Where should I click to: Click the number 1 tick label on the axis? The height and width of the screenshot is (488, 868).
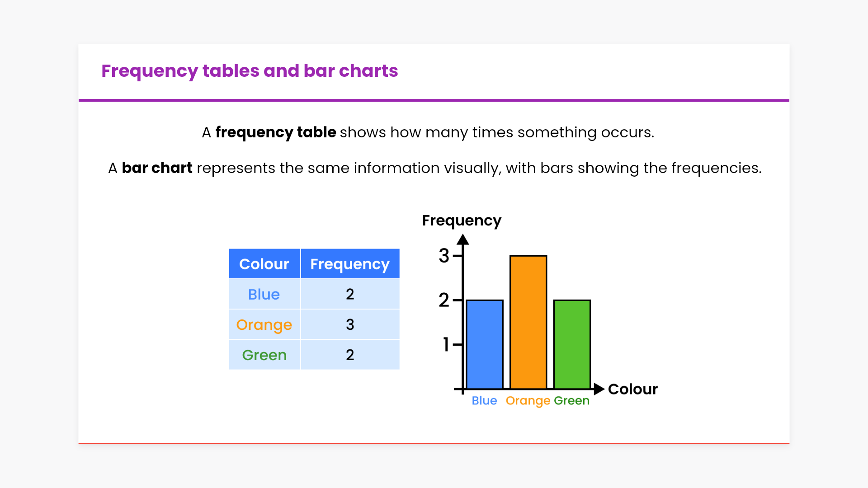click(x=446, y=344)
